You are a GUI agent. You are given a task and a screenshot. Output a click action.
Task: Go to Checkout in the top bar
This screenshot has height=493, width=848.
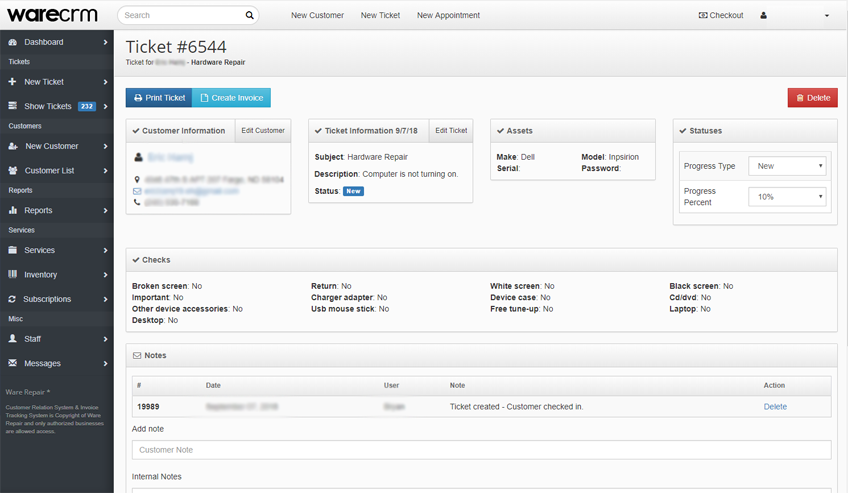click(721, 15)
